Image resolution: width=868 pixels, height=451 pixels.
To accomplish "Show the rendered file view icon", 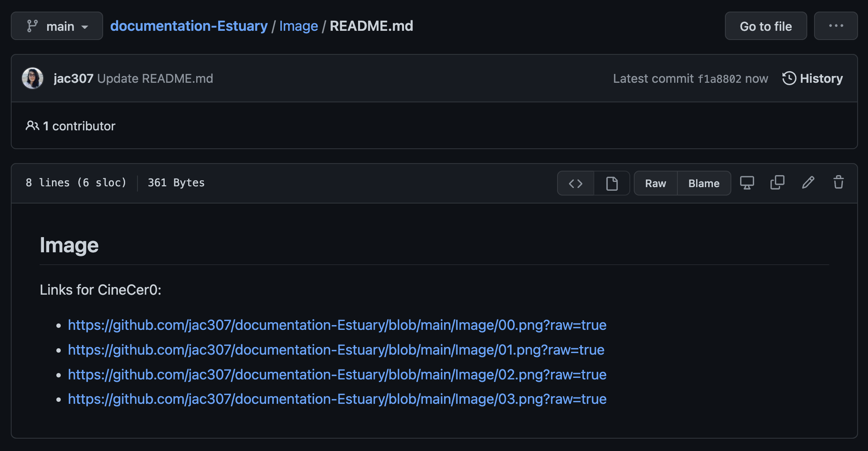I will (x=612, y=184).
